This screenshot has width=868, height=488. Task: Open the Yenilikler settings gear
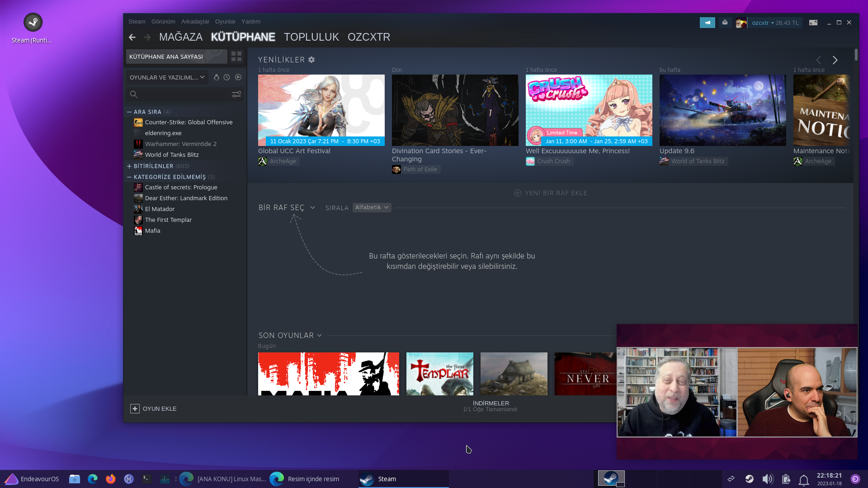tap(311, 60)
